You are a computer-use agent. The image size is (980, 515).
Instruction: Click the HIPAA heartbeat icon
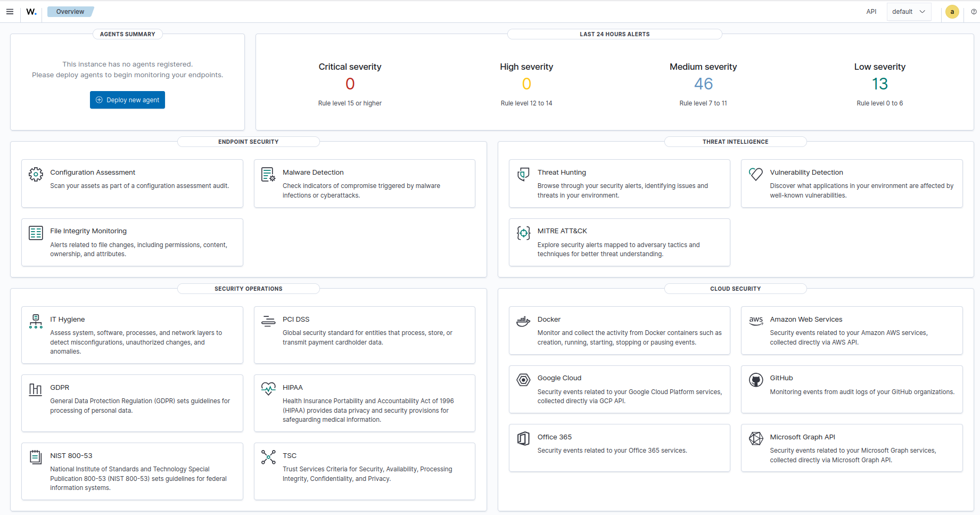[268, 389]
